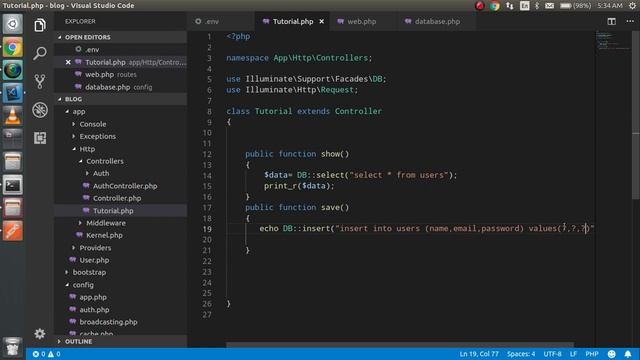Viewport: 640px width, 360px height.
Task: Open the Debug view icon
Action: point(40,110)
